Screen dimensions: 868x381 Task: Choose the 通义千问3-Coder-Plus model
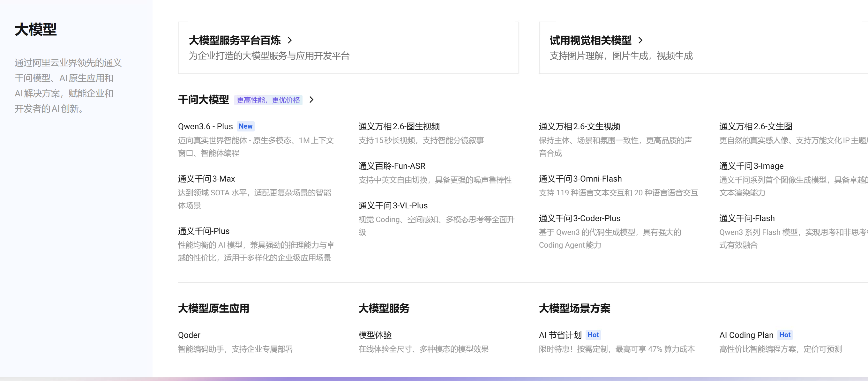[x=580, y=218]
